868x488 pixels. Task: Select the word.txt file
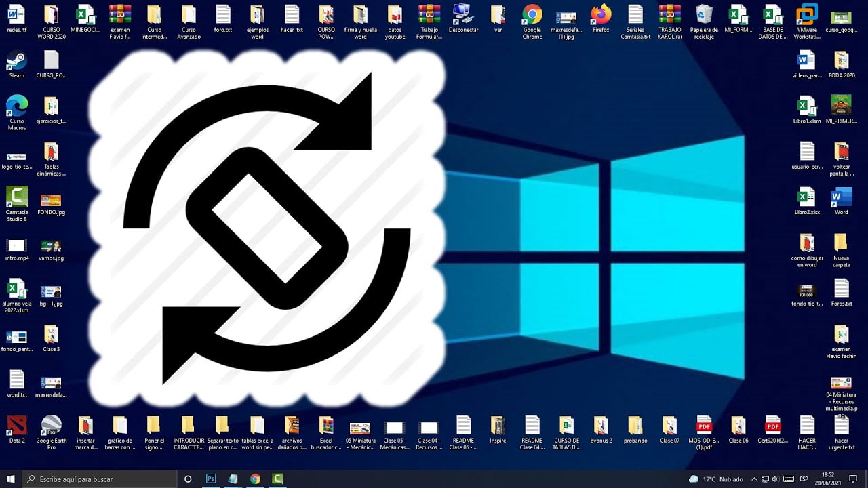(16, 384)
